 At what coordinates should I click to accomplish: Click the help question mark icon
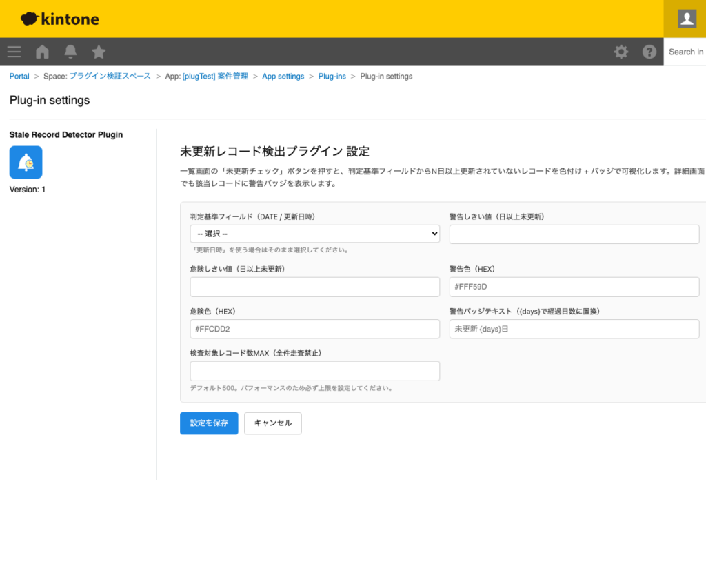[x=649, y=52]
